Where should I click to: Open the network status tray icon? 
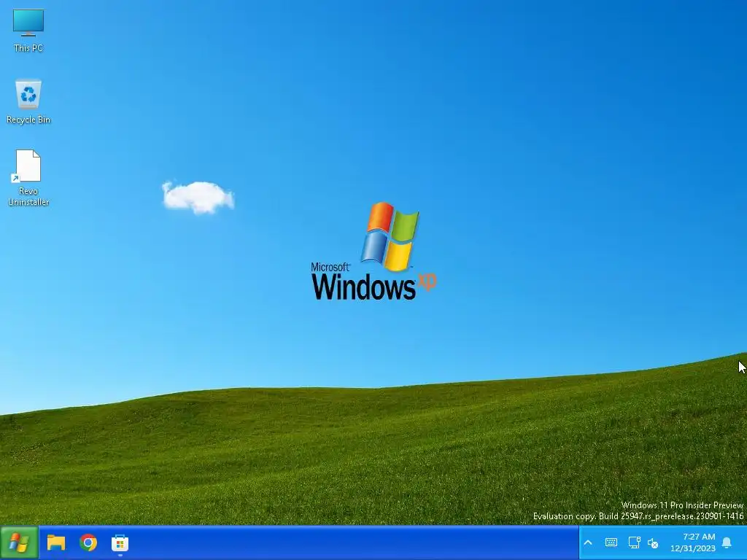tap(634, 542)
